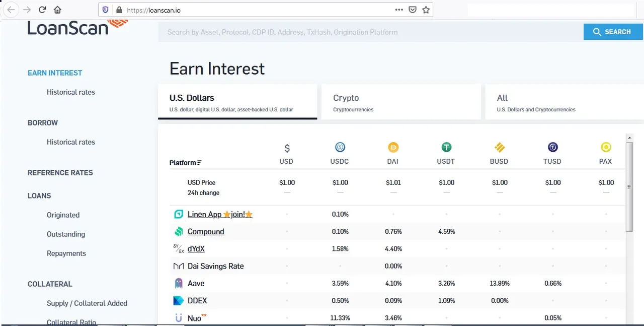The width and height of the screenshot is (644, 326).
Task: Go back with the browser back arrow
Action: coord(11,10)
